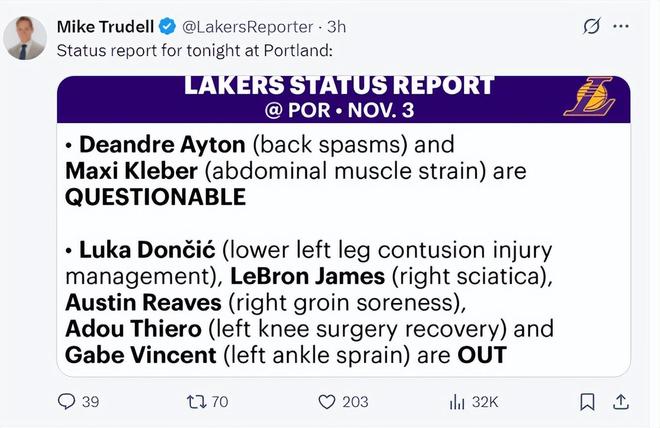Click the 39 replies count
The width and height of the screenshot is (660, 428).
(x=90, y=402)
